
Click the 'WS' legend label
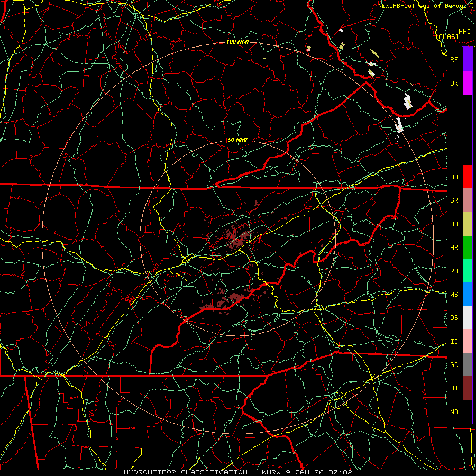pos(454,295)
